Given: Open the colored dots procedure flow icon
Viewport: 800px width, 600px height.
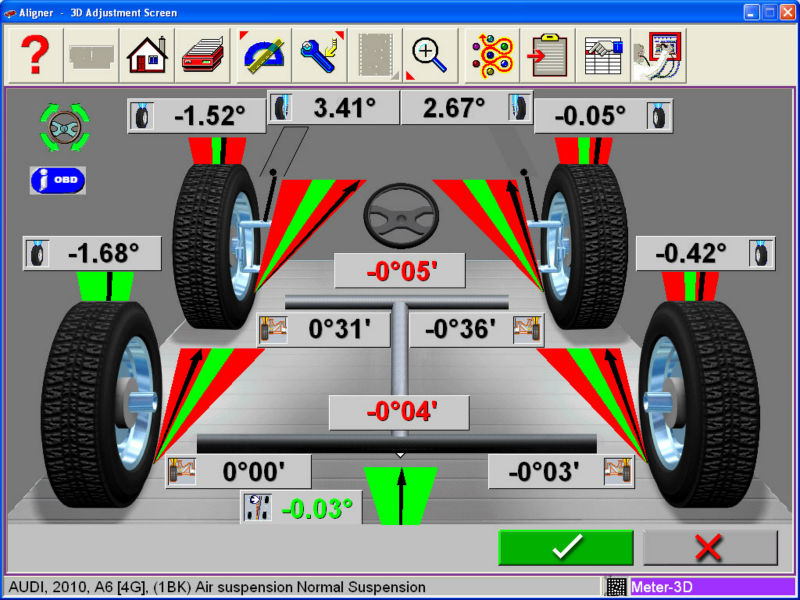Looking at the screenshot, I should coord(492,56).
